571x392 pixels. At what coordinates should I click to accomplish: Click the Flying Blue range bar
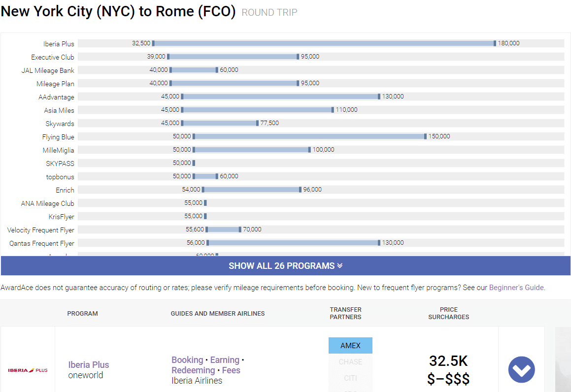point(309,136)
